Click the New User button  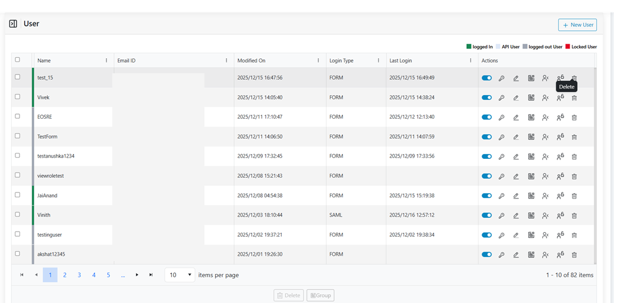point(577,25)
